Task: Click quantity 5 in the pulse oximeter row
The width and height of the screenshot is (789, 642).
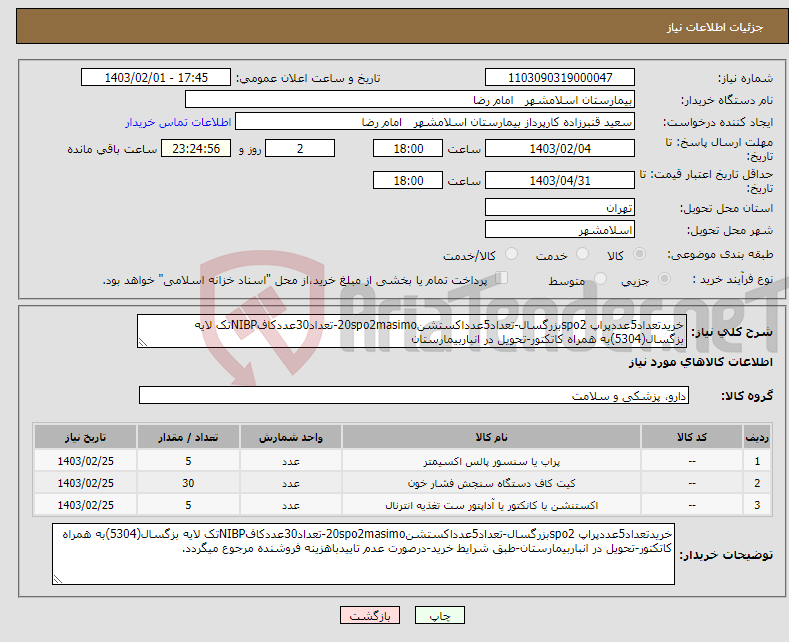Action: (x=188, y=461)
